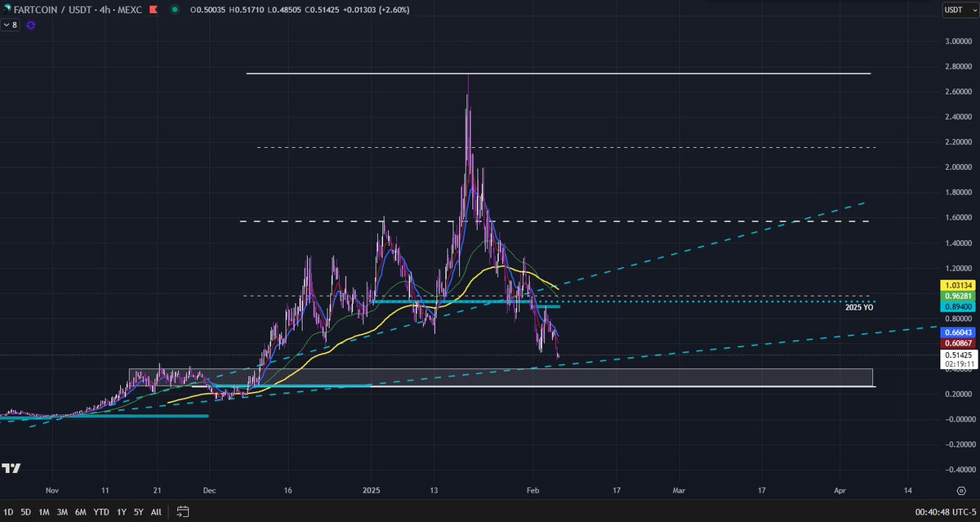Viewport: 980px width, 522px height.
Task: Click the cyan 0.89400 price label
Action: point(956,306)
